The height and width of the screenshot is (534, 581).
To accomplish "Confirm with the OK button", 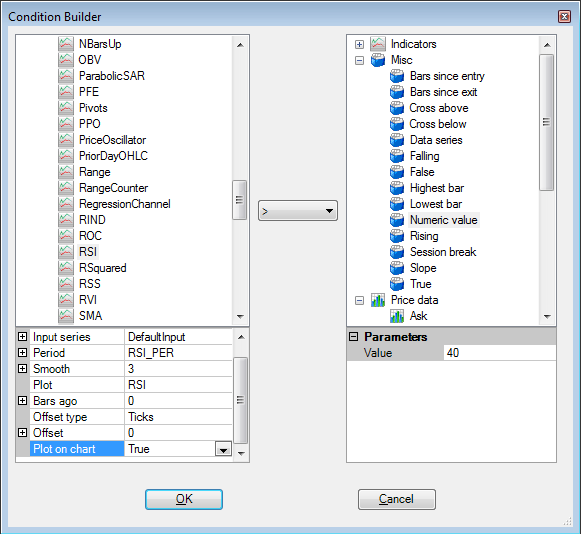I will pyautogui.click(x=184, y=499).
